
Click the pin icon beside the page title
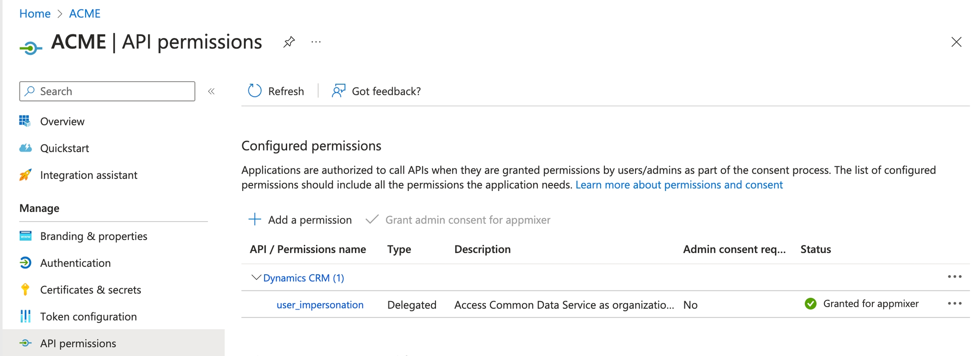tap(289, 42)
